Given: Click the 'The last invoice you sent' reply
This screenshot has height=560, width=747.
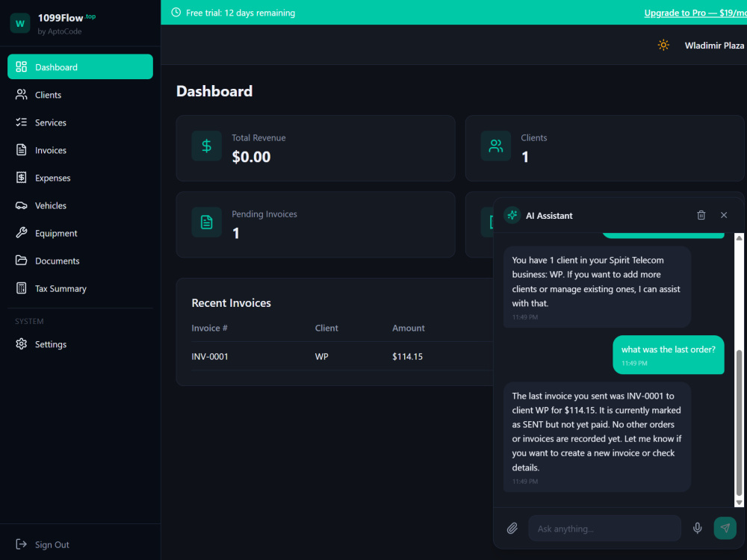Looking at the screenshot, I should [x=597, y=437].
